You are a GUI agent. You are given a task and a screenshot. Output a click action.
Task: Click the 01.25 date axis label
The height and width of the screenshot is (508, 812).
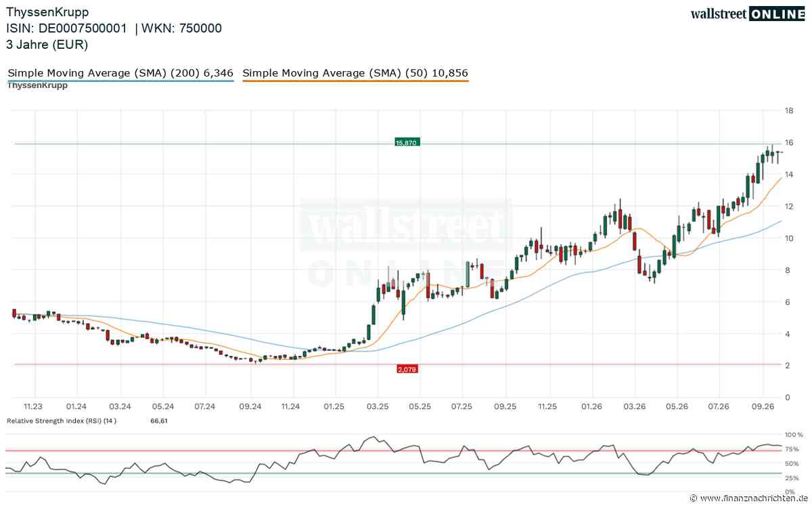click(334, 406)
